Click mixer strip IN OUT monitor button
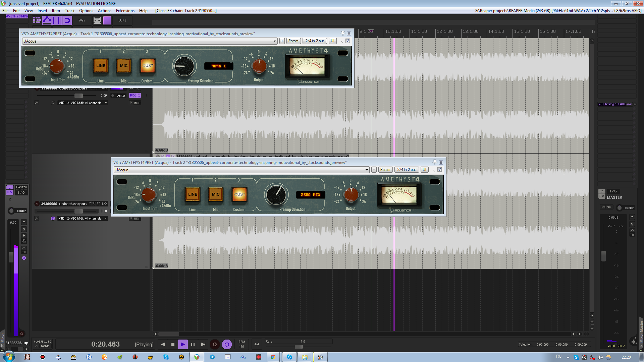Screen dimensions: 644x362 [x=24, y=239]
